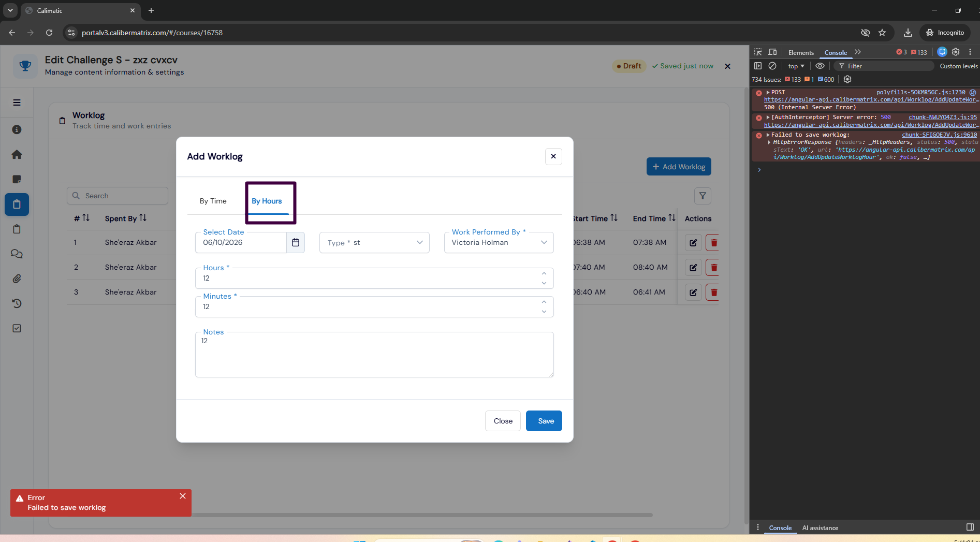The height and width of the screenshot is (542, 980).
Task: Click the worklog Search field
Action: tap(118, 196)
